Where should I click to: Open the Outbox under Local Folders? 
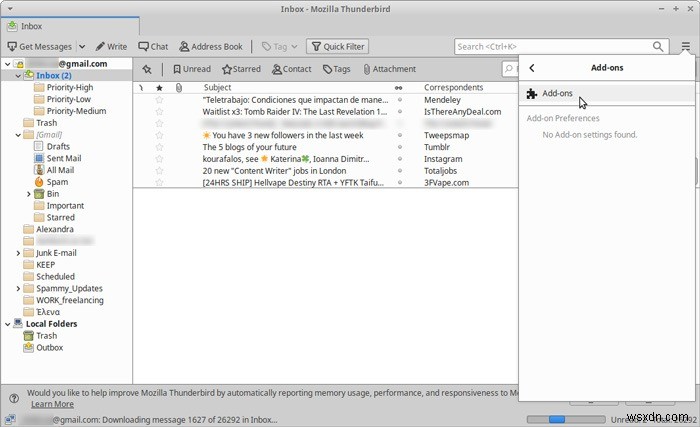coord(50,347)
